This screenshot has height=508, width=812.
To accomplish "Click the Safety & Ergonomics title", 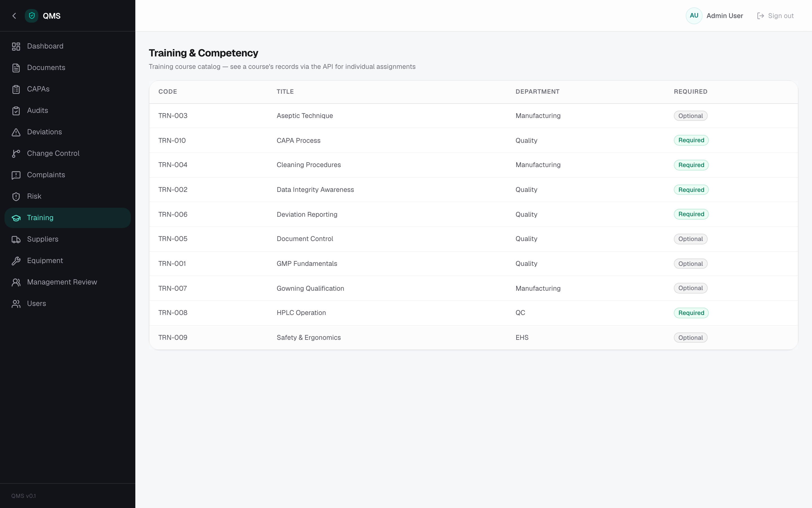I will point(308,338).
